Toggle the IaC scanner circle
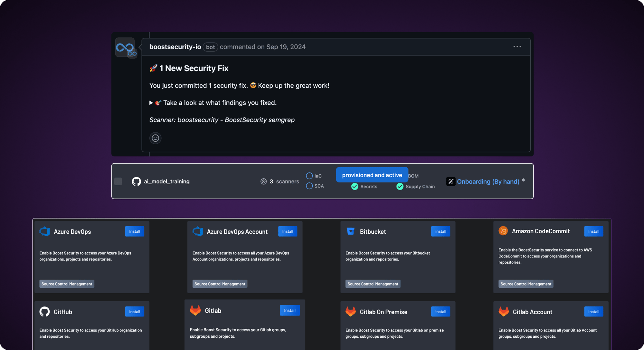Viewport: 644px width, 350px height. 309,176
